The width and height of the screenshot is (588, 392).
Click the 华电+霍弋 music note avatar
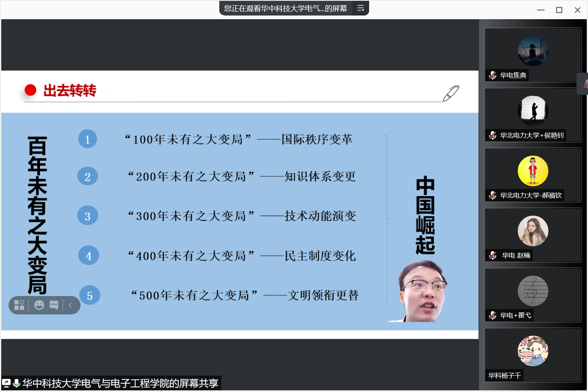coord(533,291)
